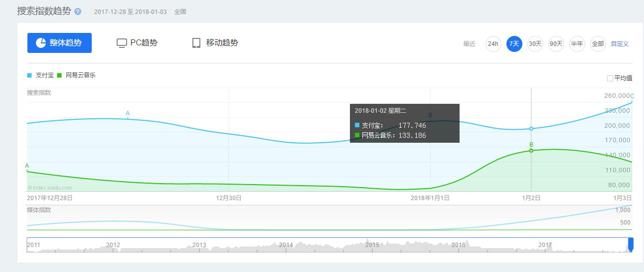The image size is (644, 272).
Task: Select the 24h time range
Action: [x=493, y=44]
